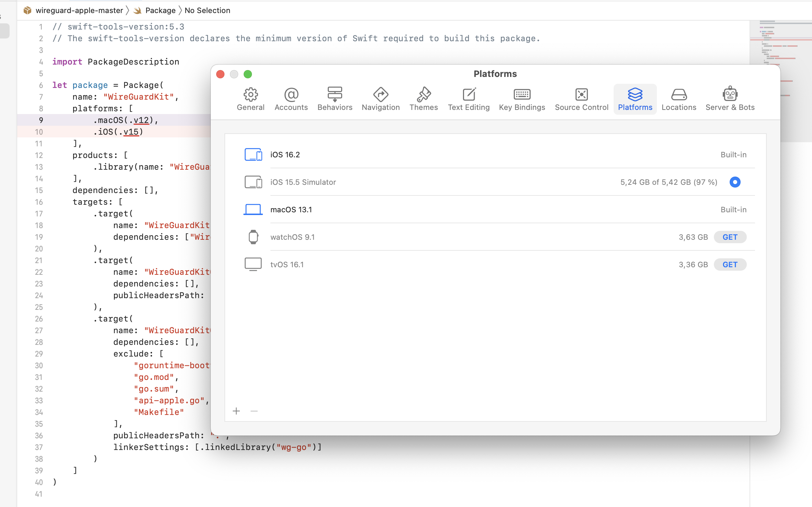Viewport: 812px width, 507px height.
Task: Click the import PackageDescription line
Action: coord(116,61)
